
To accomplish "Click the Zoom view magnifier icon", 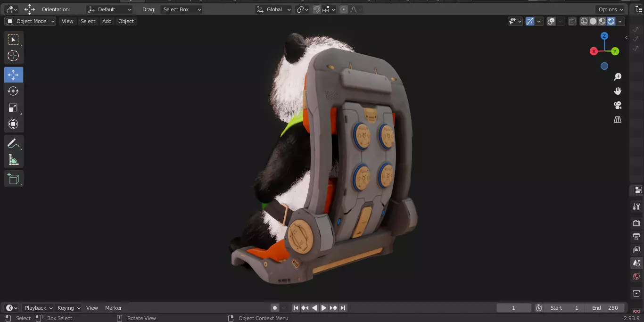I will point(618,77).
